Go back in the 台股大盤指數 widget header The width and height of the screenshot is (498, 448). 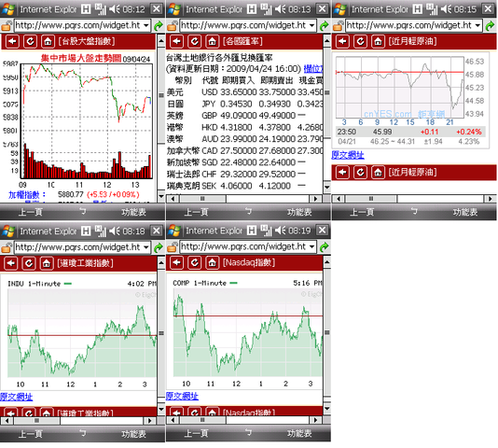tap(12, 41)
